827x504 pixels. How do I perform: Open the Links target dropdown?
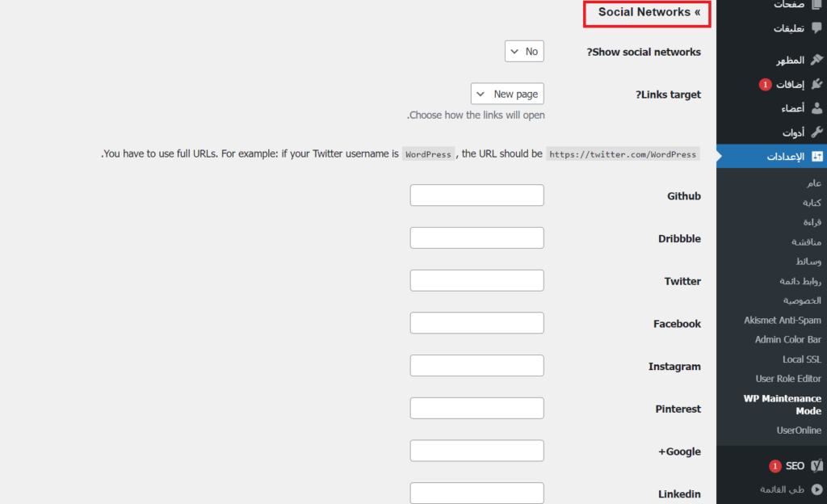(507, 94)
